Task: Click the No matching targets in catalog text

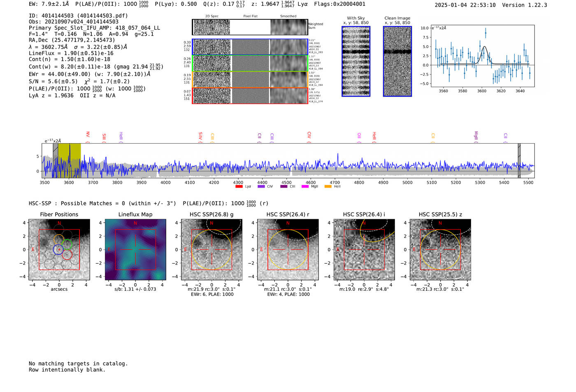Action: pos(78,363)
